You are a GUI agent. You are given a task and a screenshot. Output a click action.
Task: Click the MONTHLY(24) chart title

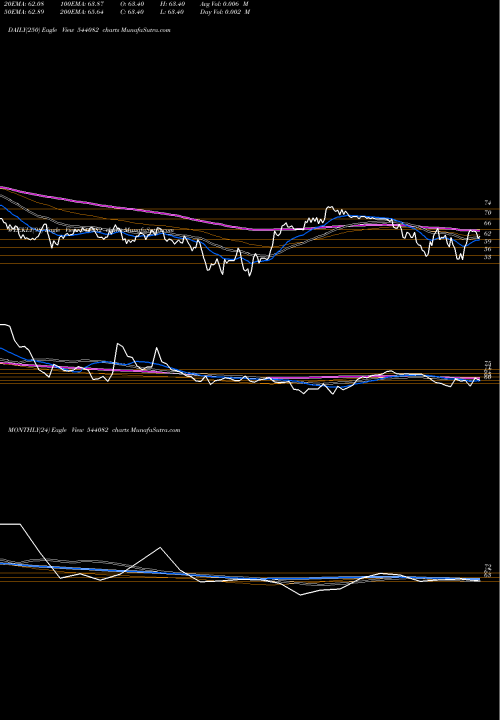(94, 430)
